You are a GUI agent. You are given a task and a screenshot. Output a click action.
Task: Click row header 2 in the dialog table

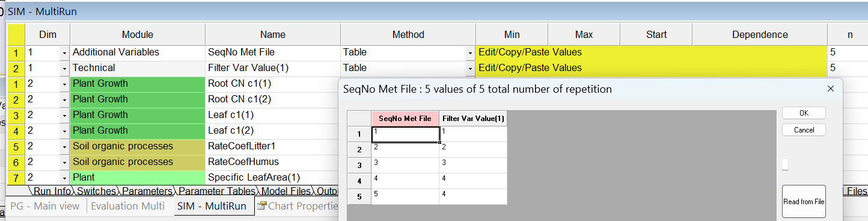pos(359,150)
